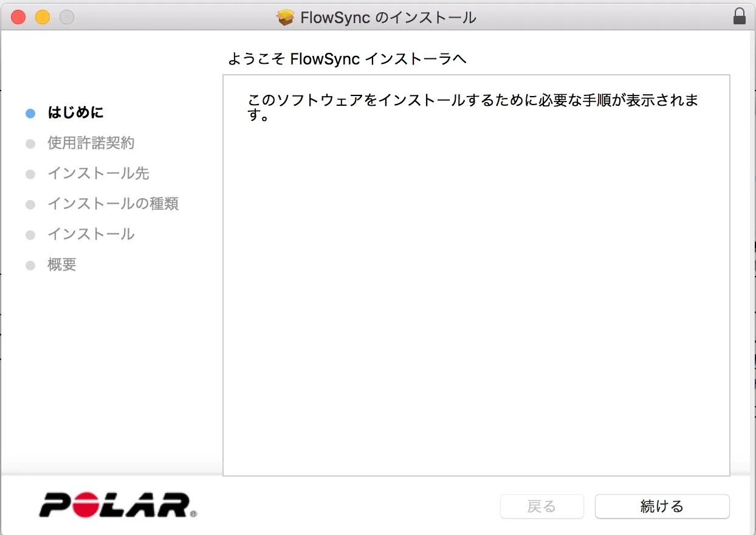Image resolution: width=756 pixels, height=535 pixels.
Task: Select the はじめに step in the sidebar
Action: pos(75,112)
